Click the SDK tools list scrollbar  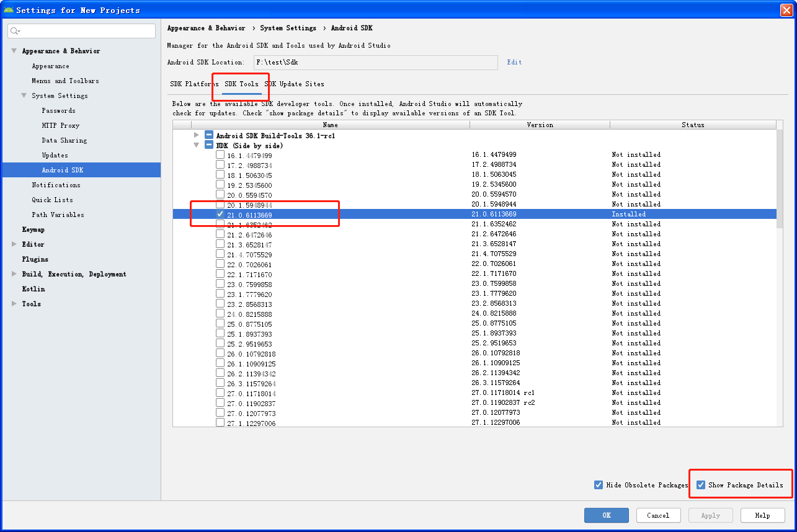coord(779,179)
